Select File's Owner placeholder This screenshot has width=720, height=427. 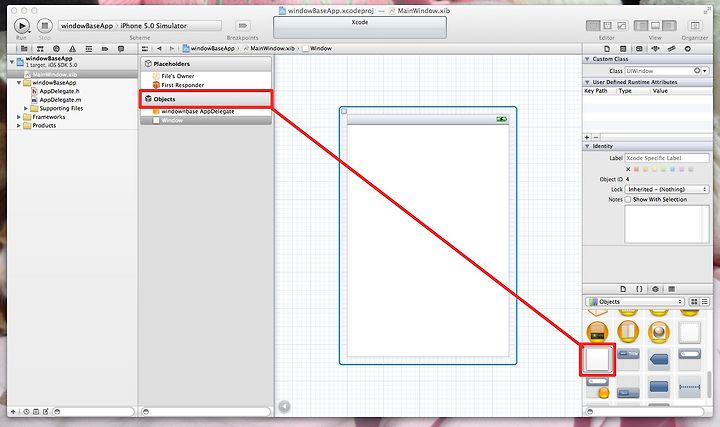(173, 76)
